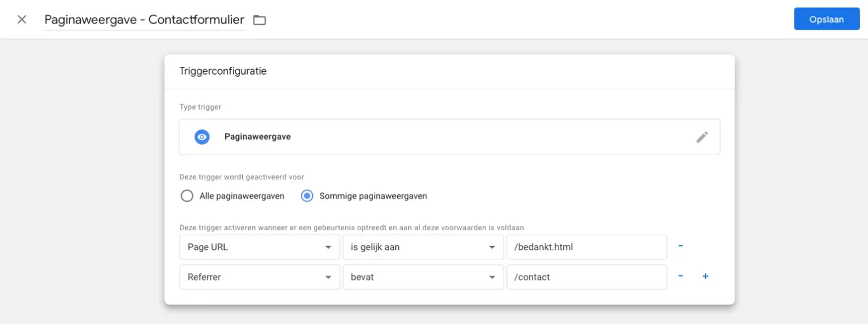The image size is (868, 324).
Task: Open the 'is gelijk aan' operator dropdown
Action: [x=422, y=247]
